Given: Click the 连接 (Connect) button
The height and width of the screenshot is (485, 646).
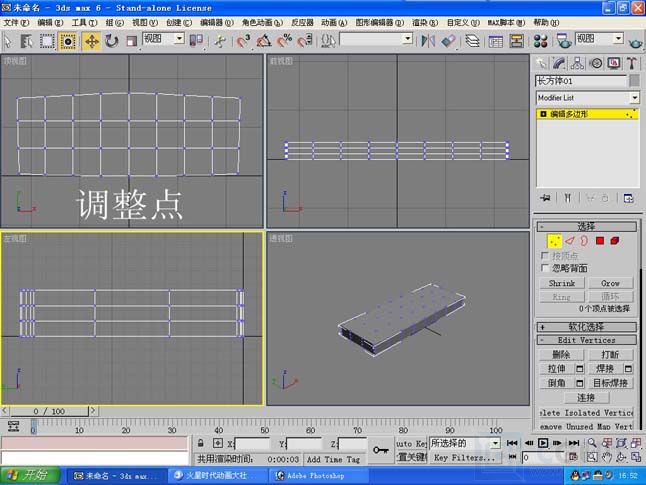Looking at the screenshot, I should (586, 398).
